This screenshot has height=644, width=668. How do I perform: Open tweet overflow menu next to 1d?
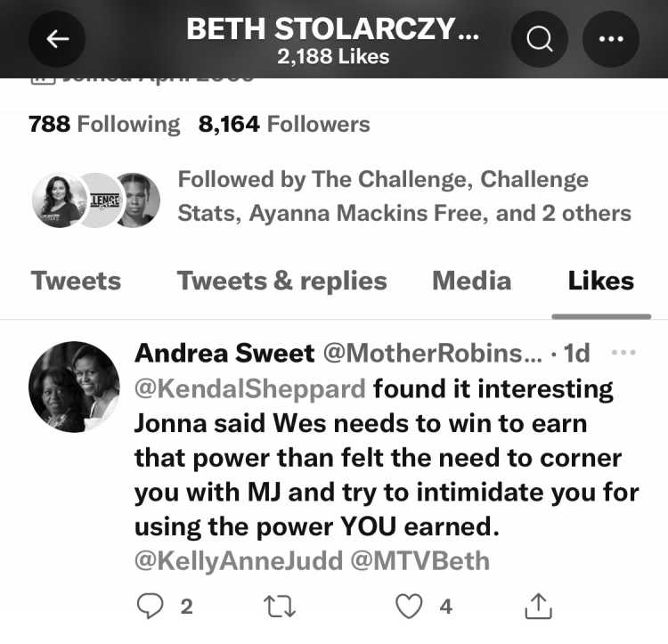click(x=623, y=352)
